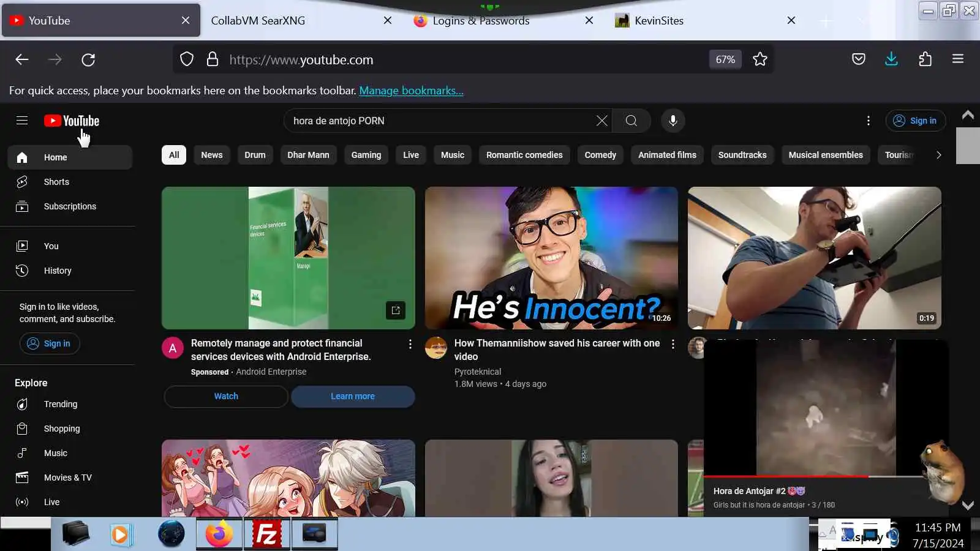Open FileZilla from the taskbar
The width and height of the screenshot is (980, 551).
point(266,534)
